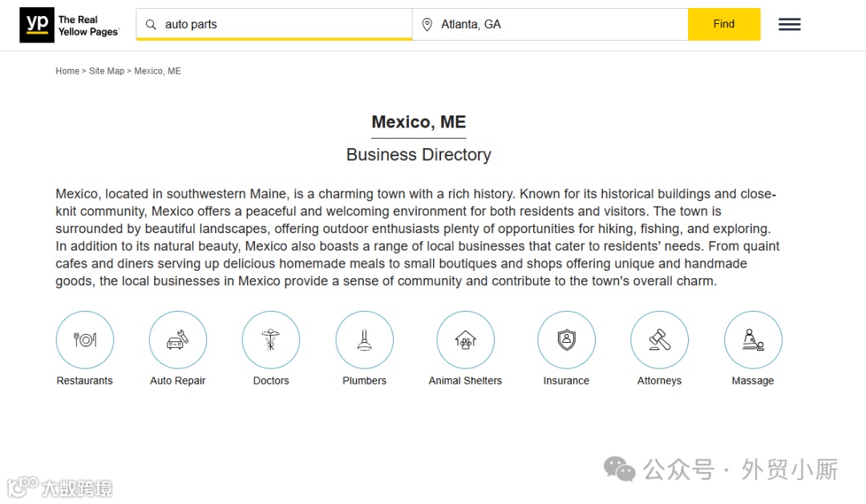The width and height of the screenshot is (866, 504).
Task: Select the Doctors caduceus icon
Action: point(271,340)
